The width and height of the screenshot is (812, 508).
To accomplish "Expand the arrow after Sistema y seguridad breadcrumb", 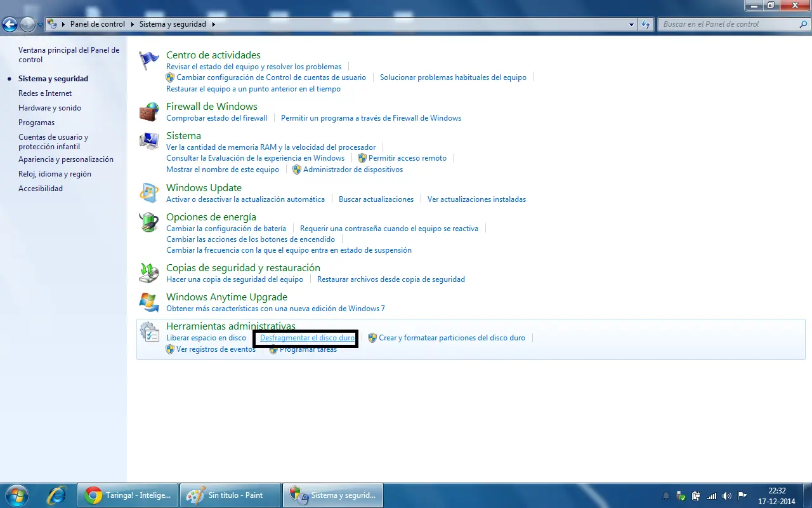I will (x=213, y=24).
